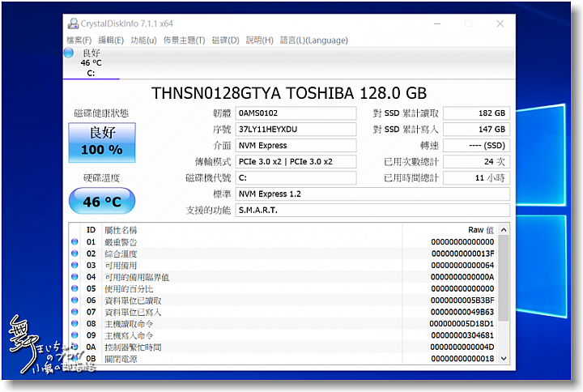583x392 pixels.
Task: Click the attribute list scrollbar thumb
Action: click(504, 278)
